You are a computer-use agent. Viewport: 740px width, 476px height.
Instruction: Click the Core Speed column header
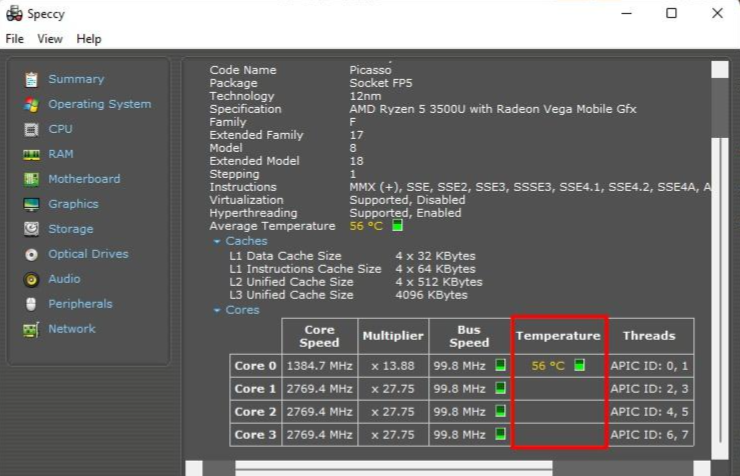[320, 336]
